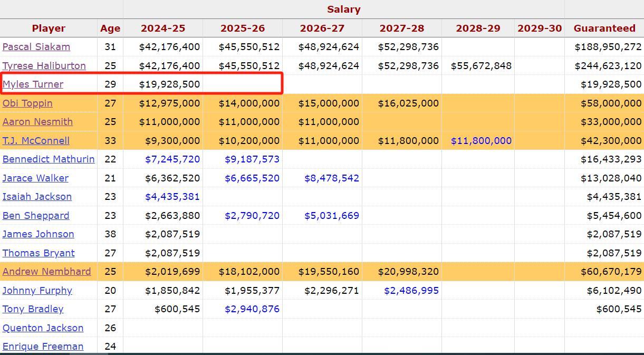Click Jarace Walker's $8,478,542 2026-27 salary
Image resolution: width=644 pixels, height=355 pixels.
(332, 178)
